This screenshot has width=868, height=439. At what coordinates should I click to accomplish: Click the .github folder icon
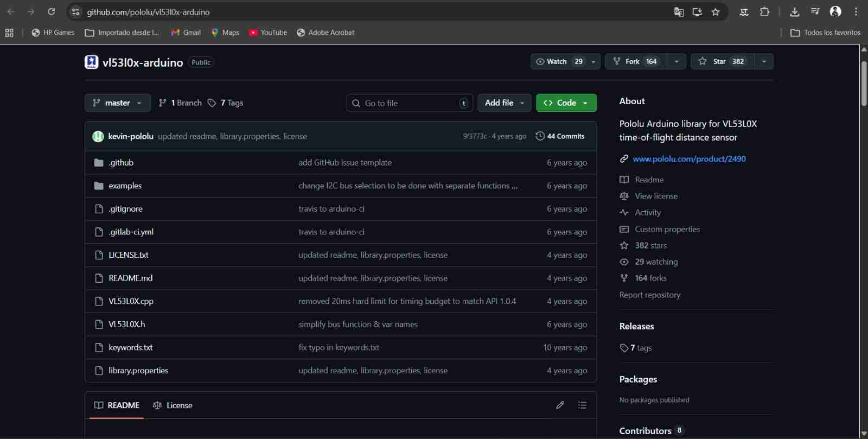99,162
